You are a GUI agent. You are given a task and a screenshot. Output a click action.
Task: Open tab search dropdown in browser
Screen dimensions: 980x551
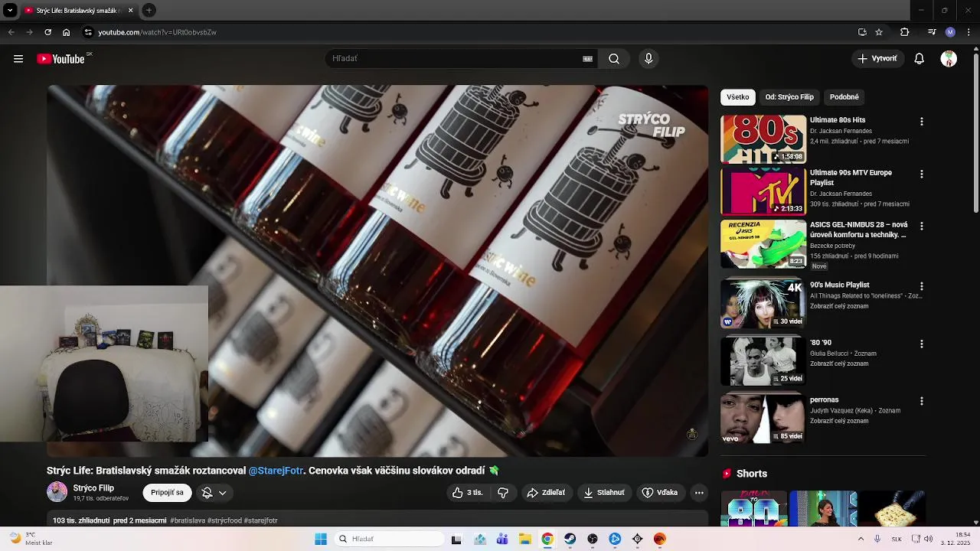[x=10, y=10]
